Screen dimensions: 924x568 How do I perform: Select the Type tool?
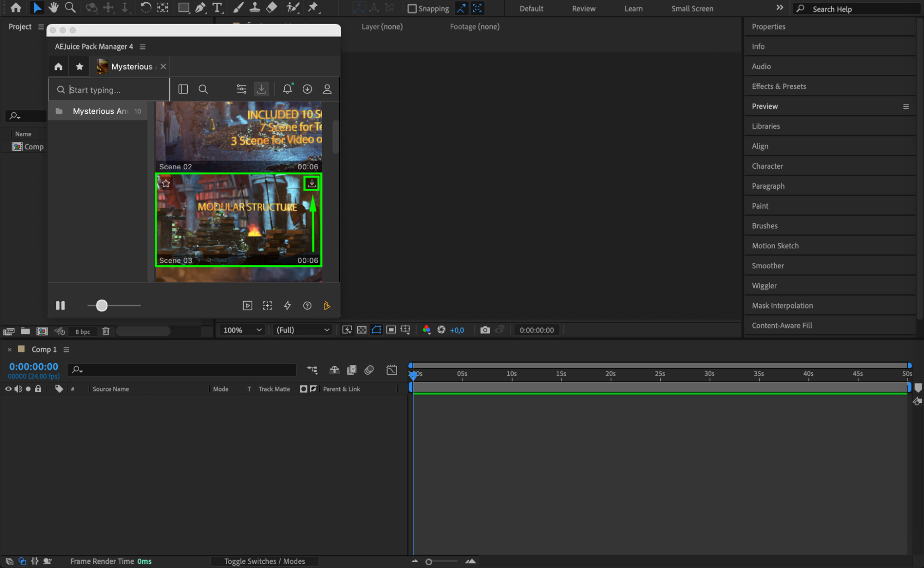[217, 7]
